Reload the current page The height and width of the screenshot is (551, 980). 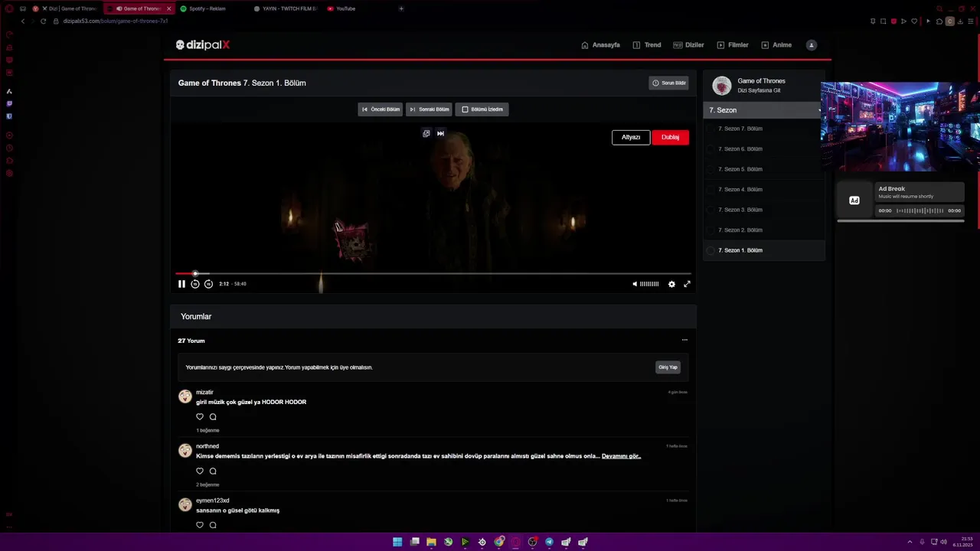tap(43, 21)
